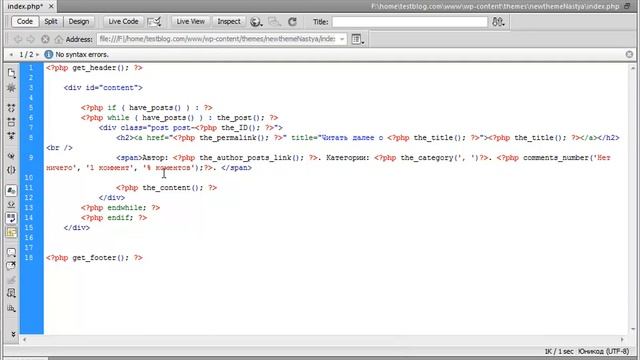Click vertical scrollbar down arrow
The height and width of the screenshot is (360, 640).
[x=633, y=329]
